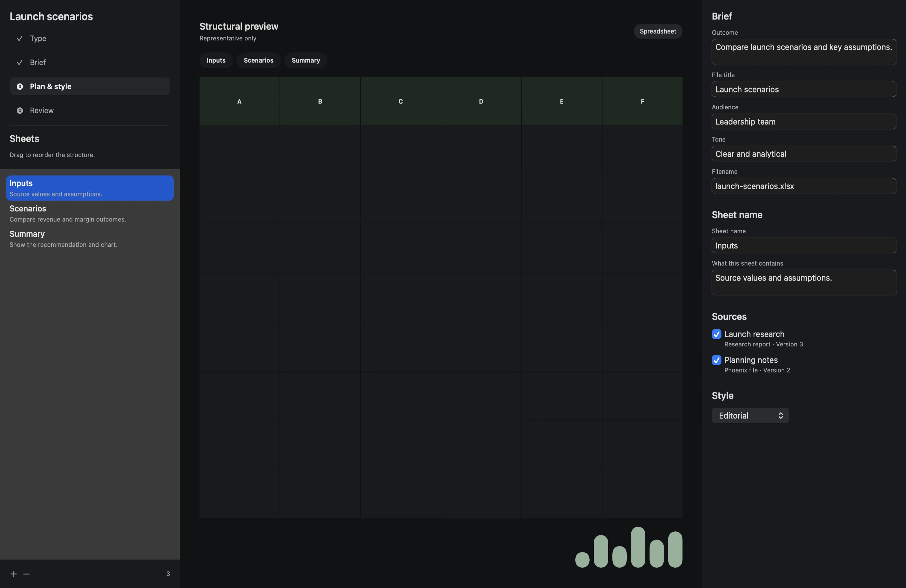Switch to the Summary preview tab
This screenshot has height=588, width=906.
[x=306, y=60]
